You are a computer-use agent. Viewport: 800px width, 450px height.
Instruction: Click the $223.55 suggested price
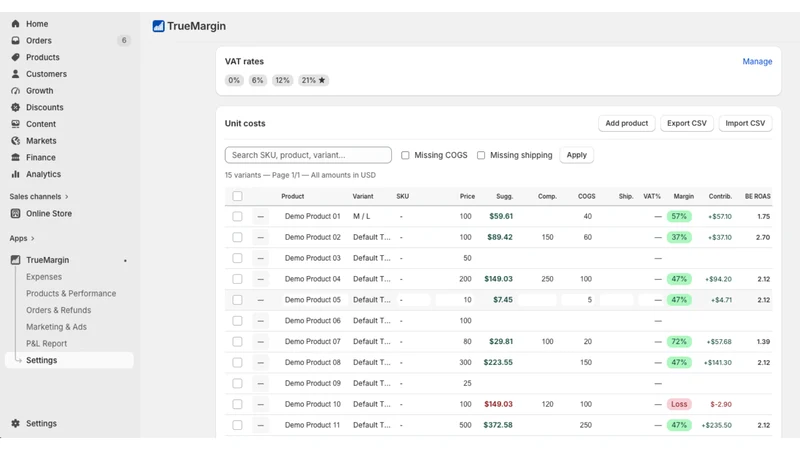click(x=498, y=363)
